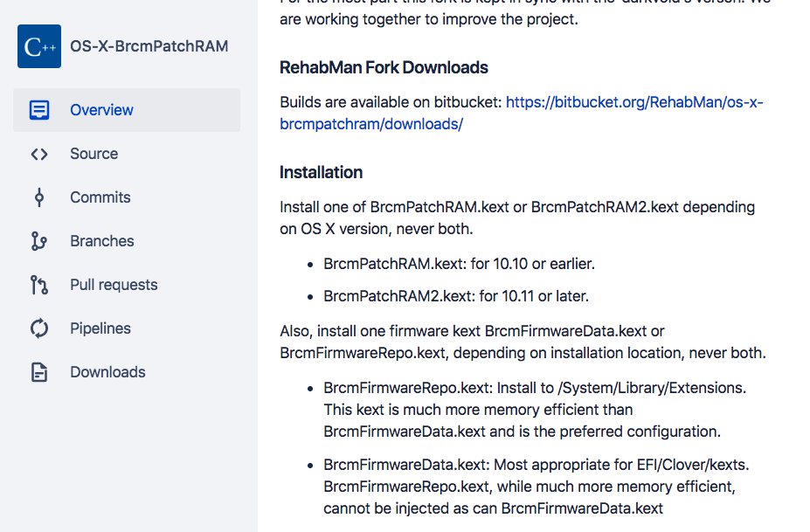Viewport: 810px width, 532px height.
Task: Click the 'BrcmPatchRAM2.kext: for 10.11 or later' bullet
Action: (456, 296)
